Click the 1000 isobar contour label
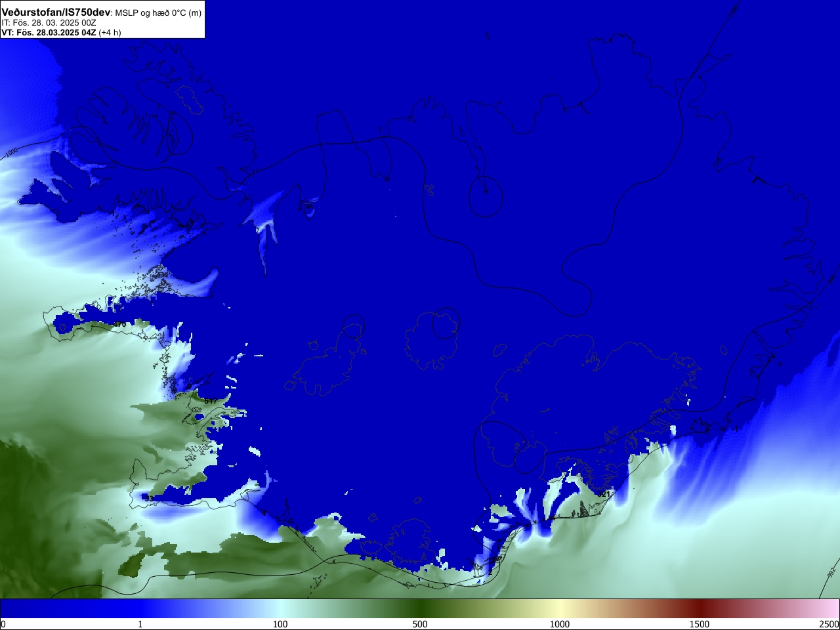 (12, 154)
